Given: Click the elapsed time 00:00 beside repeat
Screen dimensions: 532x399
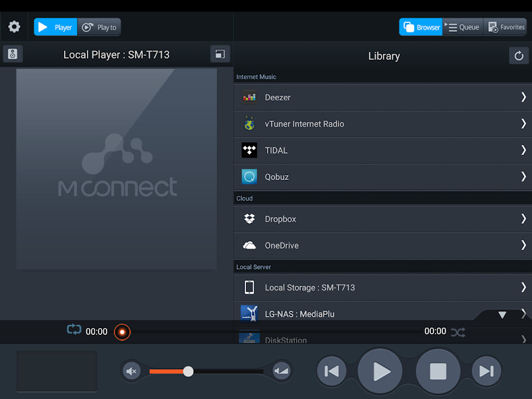Looking at the screenshot, I should [96, 332].
